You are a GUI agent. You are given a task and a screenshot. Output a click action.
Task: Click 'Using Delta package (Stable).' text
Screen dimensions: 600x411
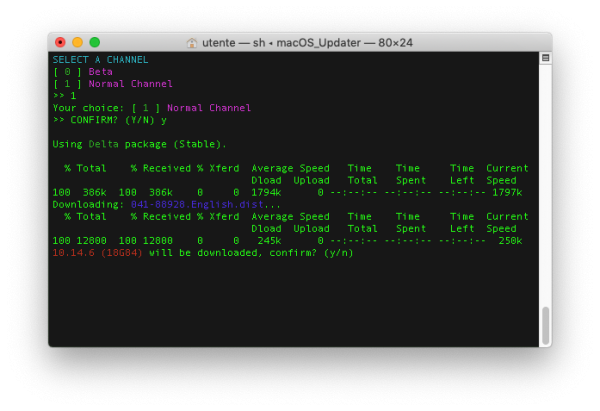[139, 144]
